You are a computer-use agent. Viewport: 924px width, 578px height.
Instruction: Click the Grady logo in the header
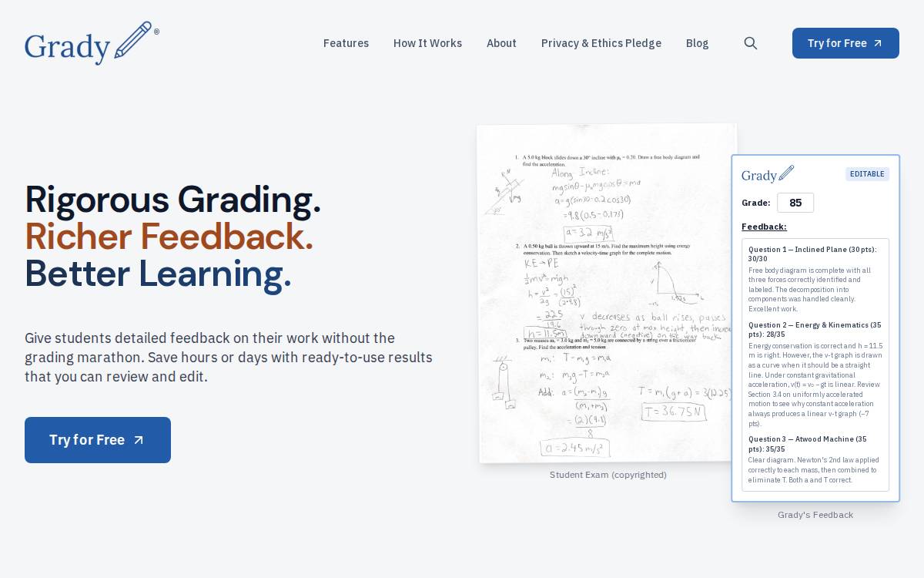click(x=92, y=43)
